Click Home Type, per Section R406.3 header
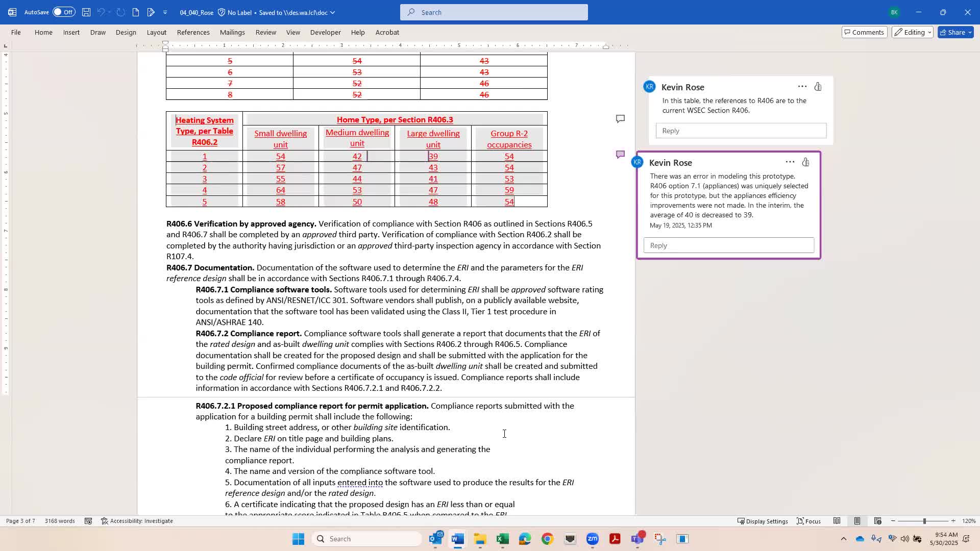This screenshot has height=551, width=980. pyautogui.click(x=395, y=119)
